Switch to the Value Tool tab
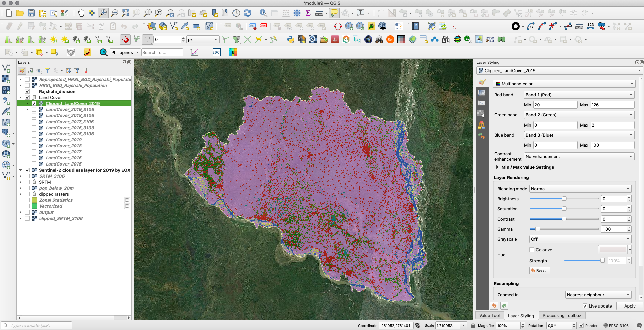The width and height of the screenshot is (644, 330). click(489, 315)
